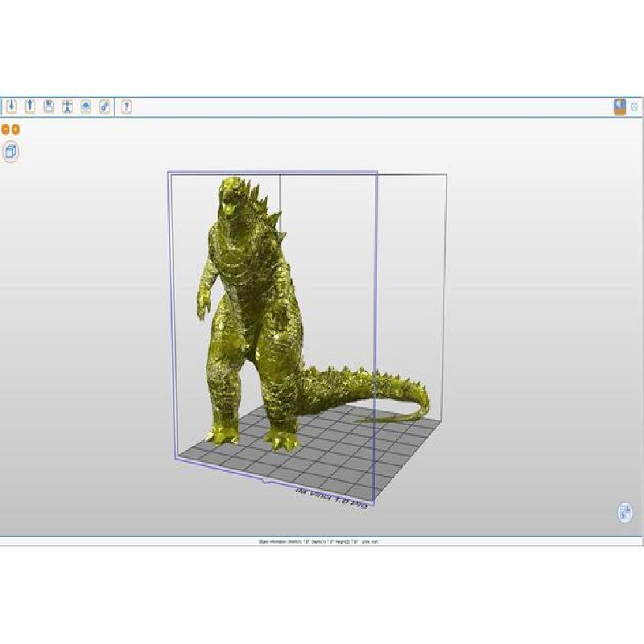Click the Export icon with up arrow

pyautogui.click(x=30, y=106)
